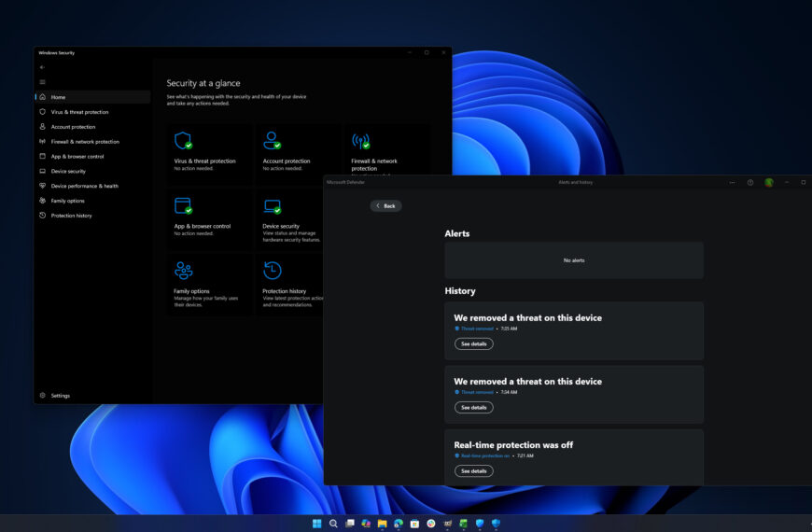Click the 'History' heading in Defender
Viewport: 812px width, 532px height.
coord(460,291)
